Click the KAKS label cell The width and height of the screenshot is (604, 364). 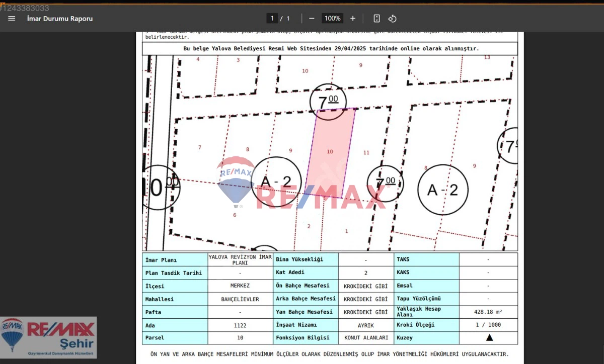tap(427, 273)
